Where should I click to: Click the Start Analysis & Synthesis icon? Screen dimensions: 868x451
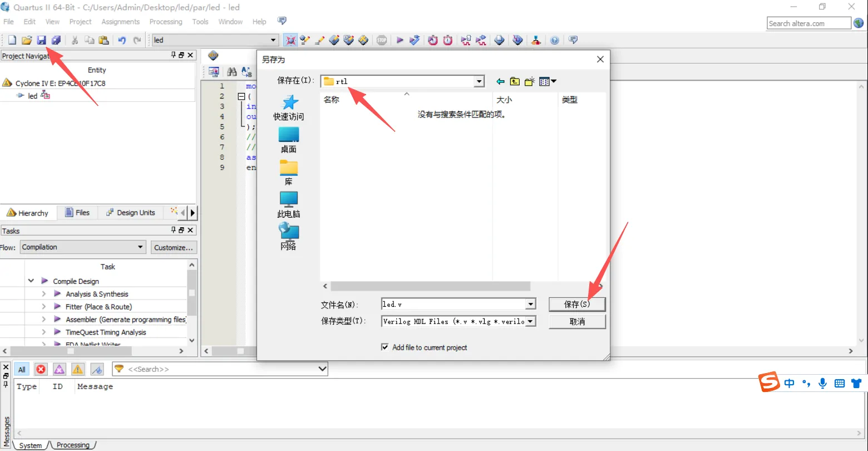pos(415,40)
